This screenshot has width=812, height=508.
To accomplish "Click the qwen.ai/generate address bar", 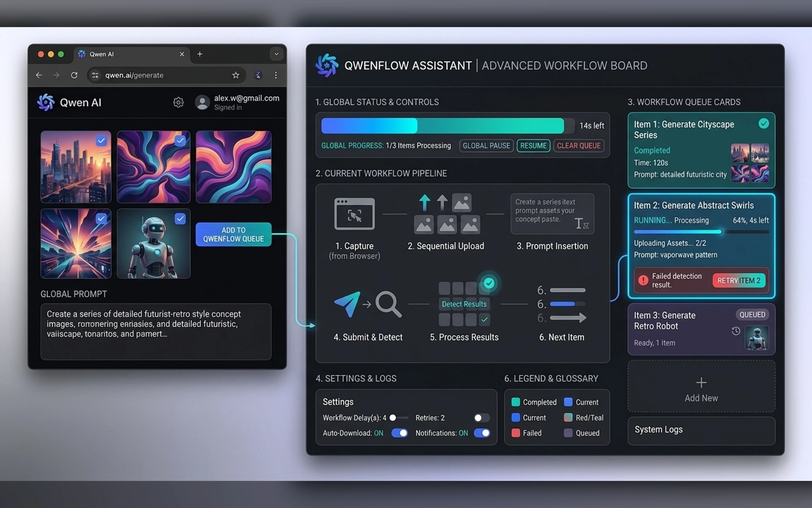I will 166,75.
